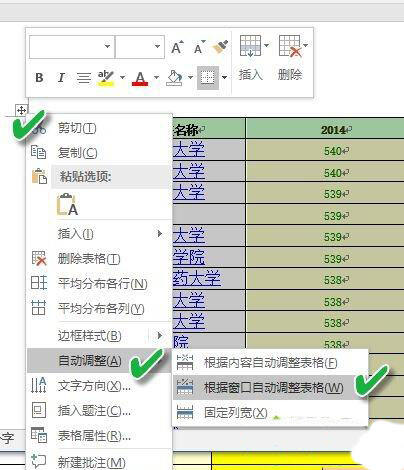Click the Format Painter brush icon

[220, 47]
